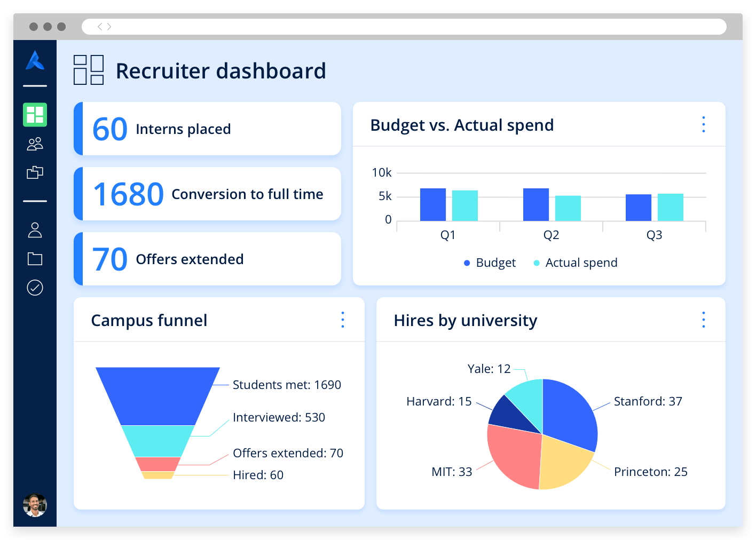Click Q1 Actual spend bar
The width and height of the screenshot is (756, 540).
[465, 205]
